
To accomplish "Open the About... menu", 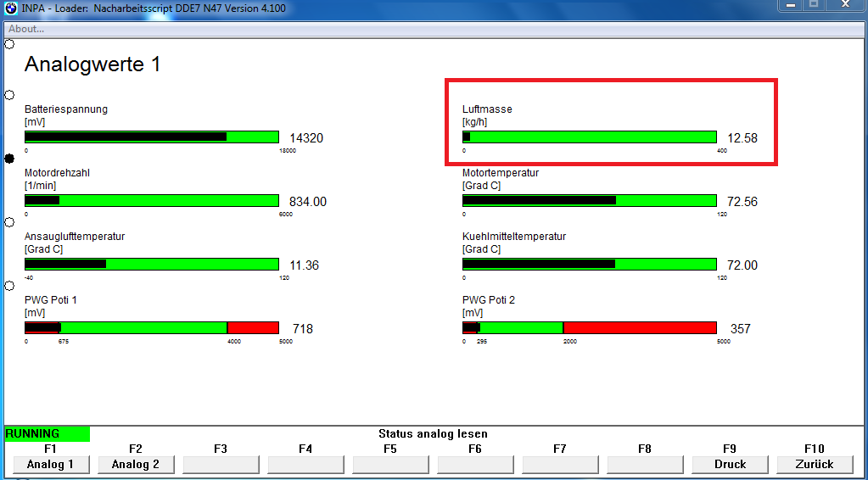I will point(26,29).
